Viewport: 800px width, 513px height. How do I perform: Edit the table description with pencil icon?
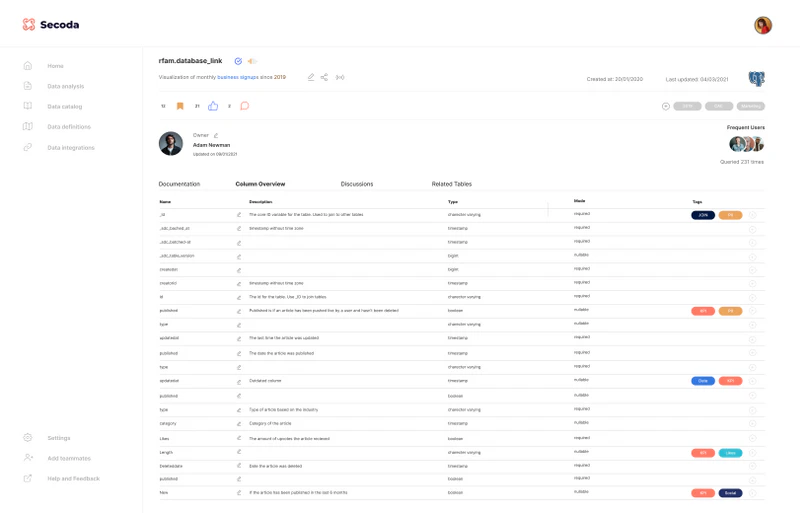click(x=311, y=77)
